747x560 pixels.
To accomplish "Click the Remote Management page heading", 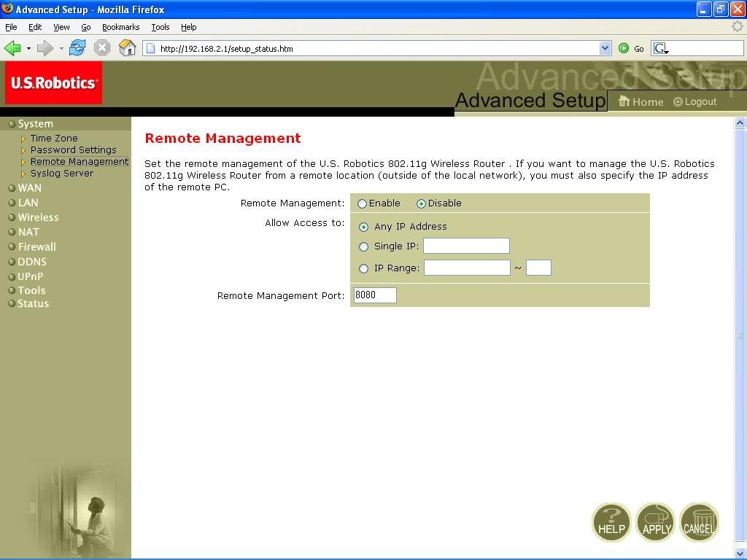I will click(223, 139).
